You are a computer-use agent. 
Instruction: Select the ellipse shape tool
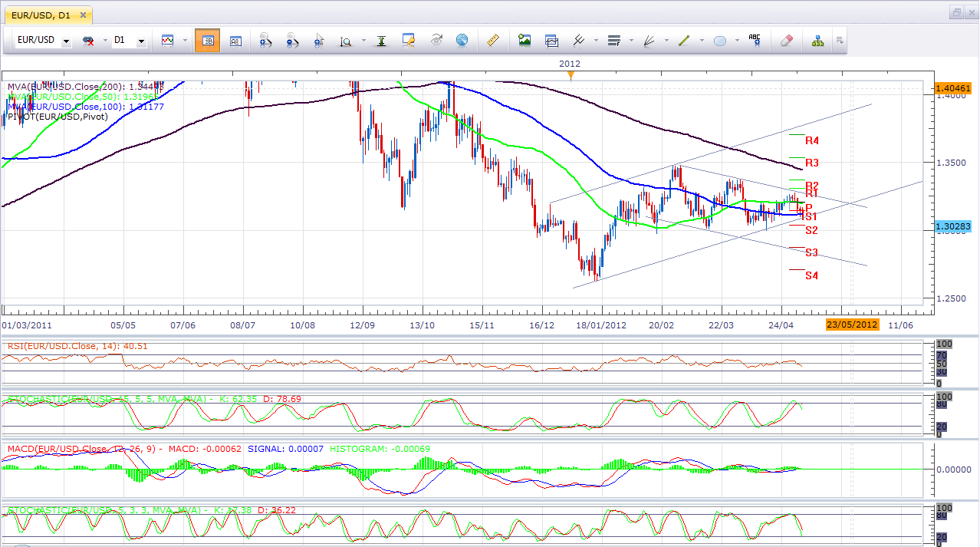(720, 41)
